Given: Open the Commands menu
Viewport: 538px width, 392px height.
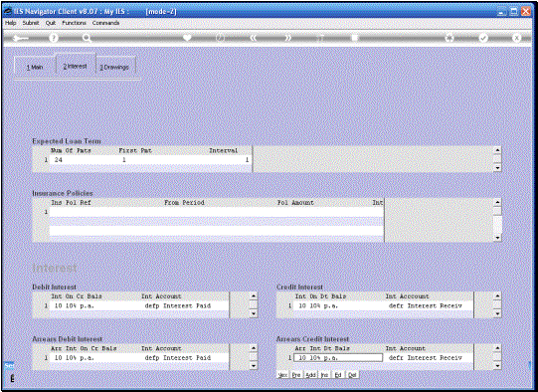Looking at the screenshot, I should (x=105, y=23).
